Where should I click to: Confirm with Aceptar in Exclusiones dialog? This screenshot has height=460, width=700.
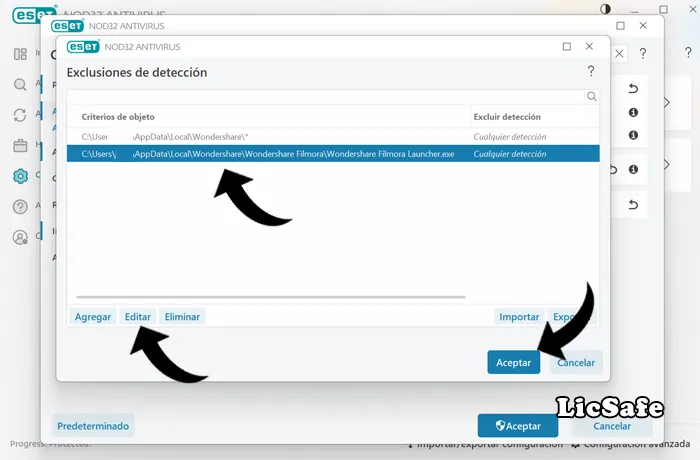tap(513, 362)
